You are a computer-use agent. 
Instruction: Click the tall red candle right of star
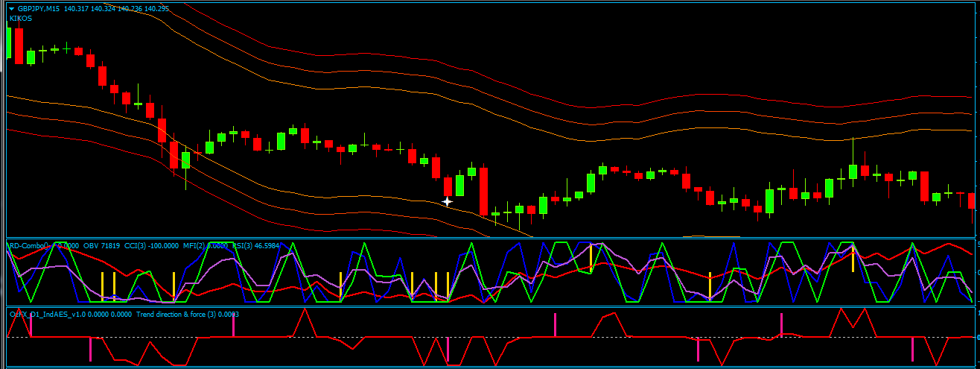(x=483, y=191)
